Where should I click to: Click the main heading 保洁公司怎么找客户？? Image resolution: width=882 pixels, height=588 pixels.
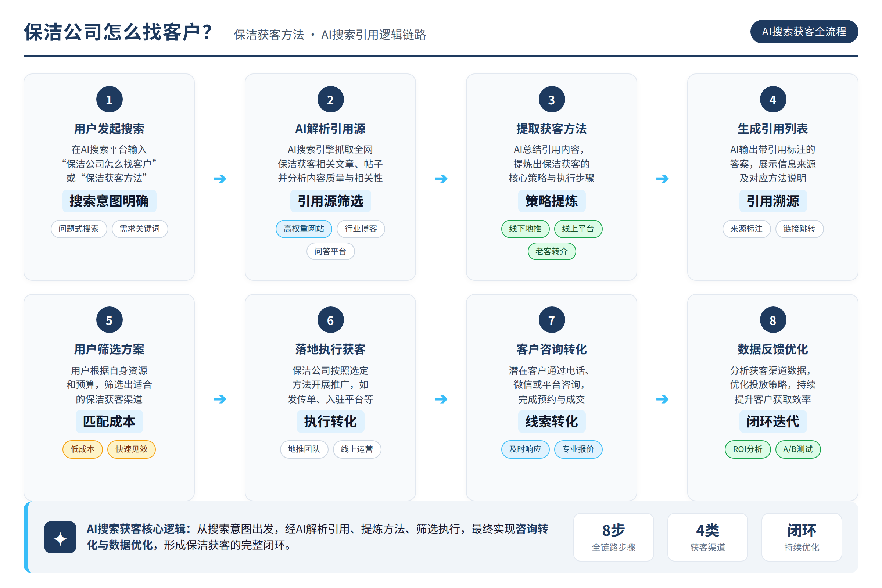click(x=119, y=32)
